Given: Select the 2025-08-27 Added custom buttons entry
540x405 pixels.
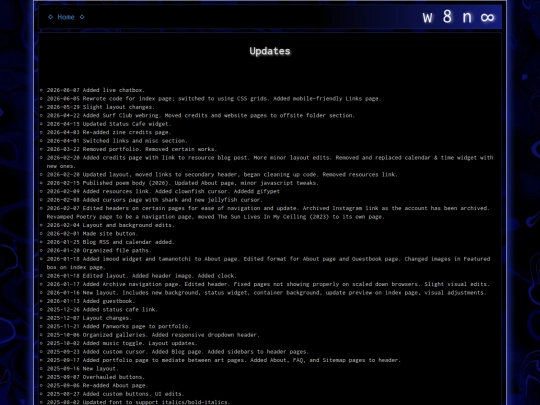Looking at the screenshot, I should tap(116, 394).
